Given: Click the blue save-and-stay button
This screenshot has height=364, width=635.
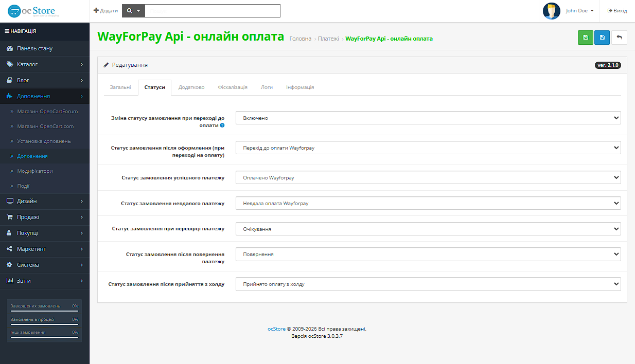Looking at the screenshot, I should [602, 38].
